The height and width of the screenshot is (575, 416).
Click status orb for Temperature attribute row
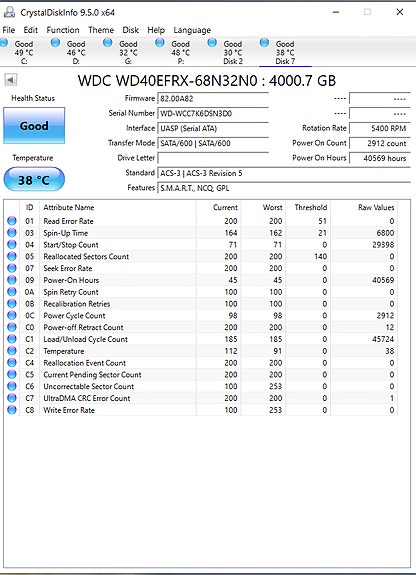[12, 351]
